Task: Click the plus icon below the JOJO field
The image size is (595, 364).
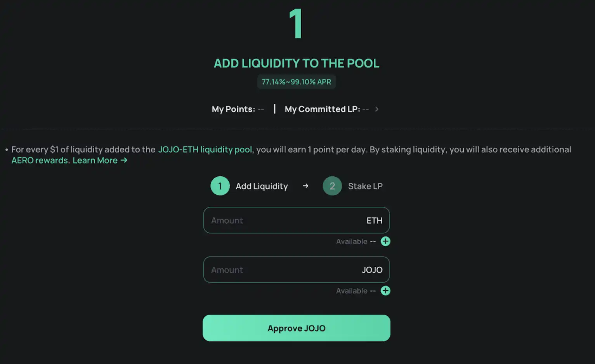Action: 385,291
